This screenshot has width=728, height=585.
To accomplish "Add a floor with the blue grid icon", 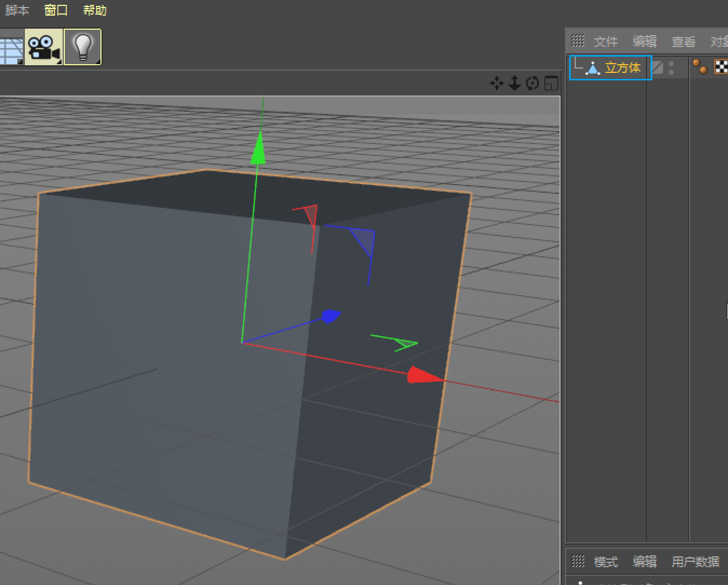I will (x=11, y=51).
